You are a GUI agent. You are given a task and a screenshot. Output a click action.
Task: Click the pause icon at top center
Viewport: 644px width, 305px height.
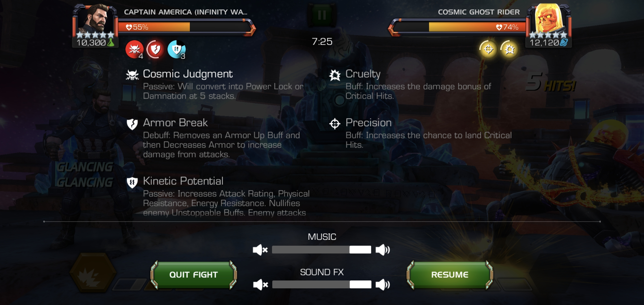click(322, 15)
